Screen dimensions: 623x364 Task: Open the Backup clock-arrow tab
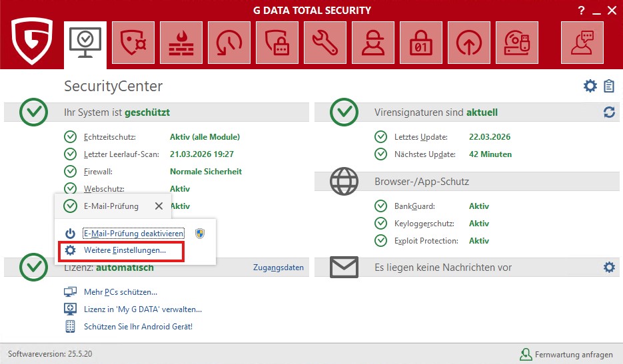pyautogui.click(x=229, y=43)
